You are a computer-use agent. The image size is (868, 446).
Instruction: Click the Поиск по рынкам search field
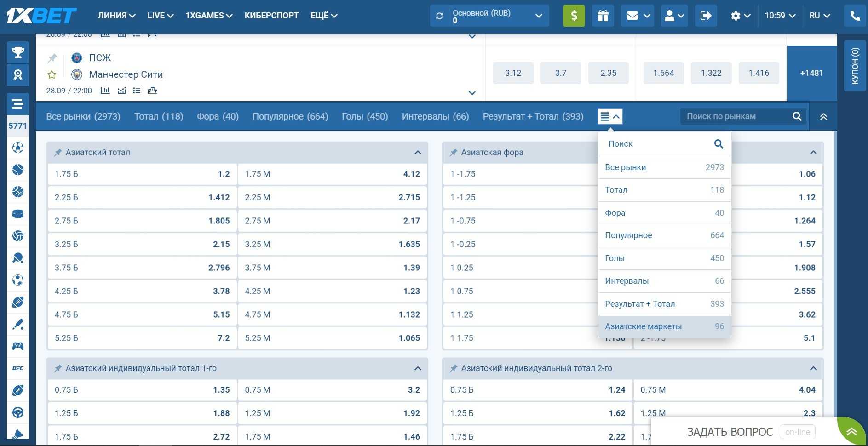coord(736,117)
